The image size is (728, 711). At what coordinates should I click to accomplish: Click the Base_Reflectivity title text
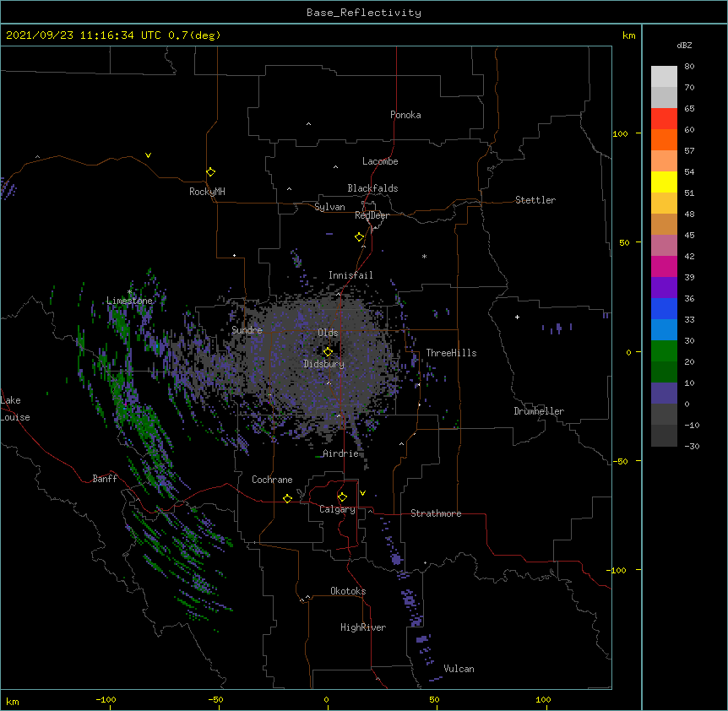click(x=364, y=13)
